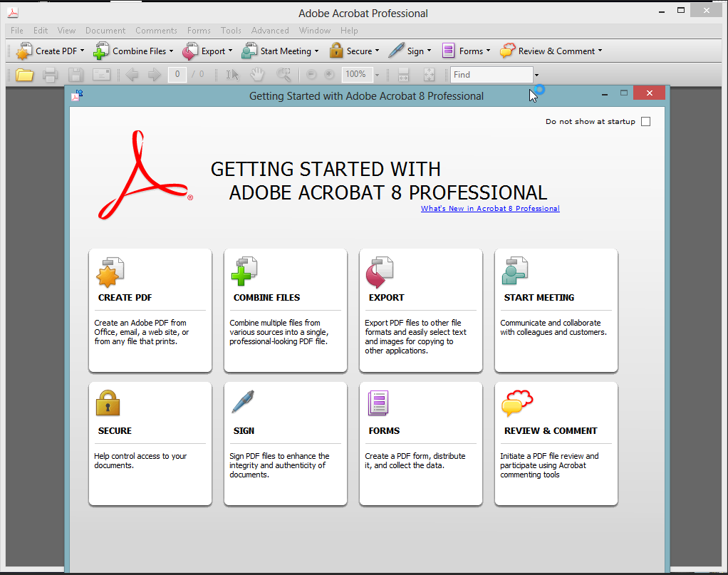The height and width of the screenshot is (575, 728).
Task: Click the 100% zoom value field
Action: pos(357,74)
